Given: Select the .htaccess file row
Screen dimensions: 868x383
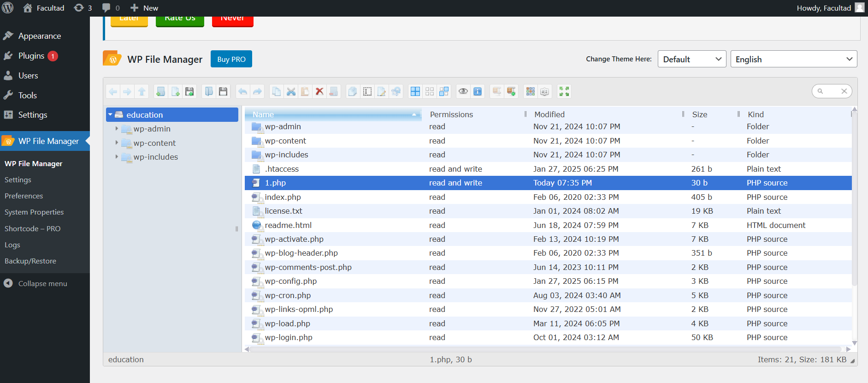Looking at the screenshot, I should 548,169.
